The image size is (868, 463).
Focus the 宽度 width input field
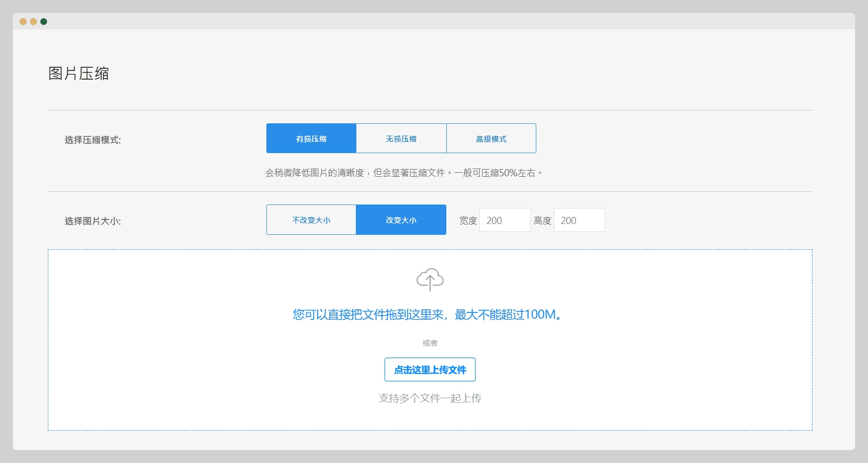click(x=504, y=220)
